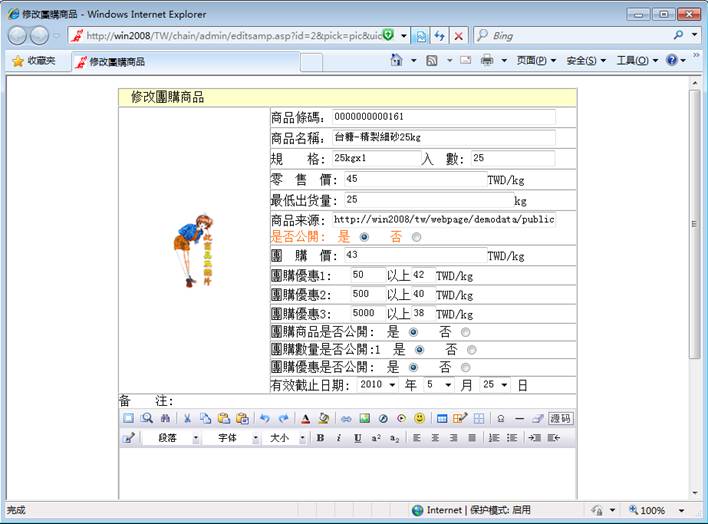Click the Undo arrow in editor toolbar
Viewport: 708px width, 524px height.
click(x=264, y=418)
